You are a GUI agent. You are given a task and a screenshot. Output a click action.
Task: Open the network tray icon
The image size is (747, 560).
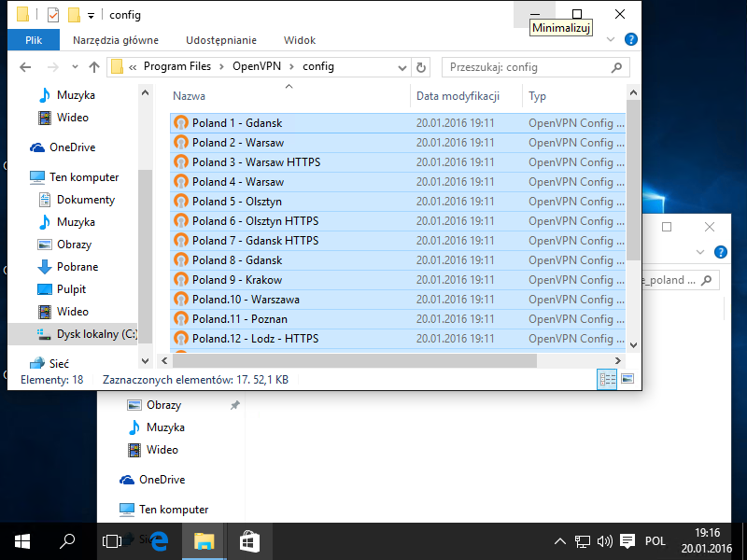(582, 541)
